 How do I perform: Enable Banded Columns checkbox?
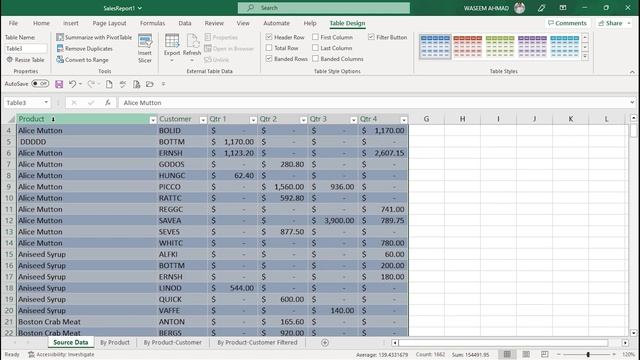(316, 59)
